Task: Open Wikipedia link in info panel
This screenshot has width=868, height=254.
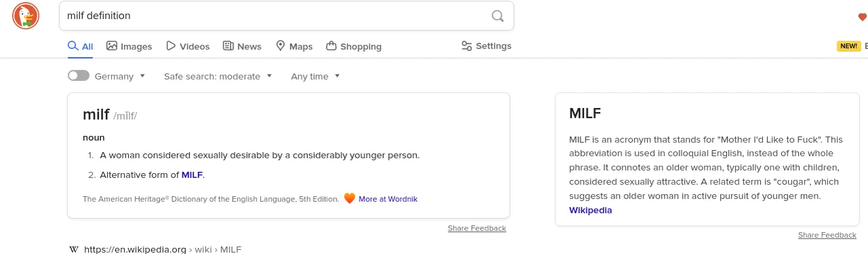Action: tap(590, 210)
